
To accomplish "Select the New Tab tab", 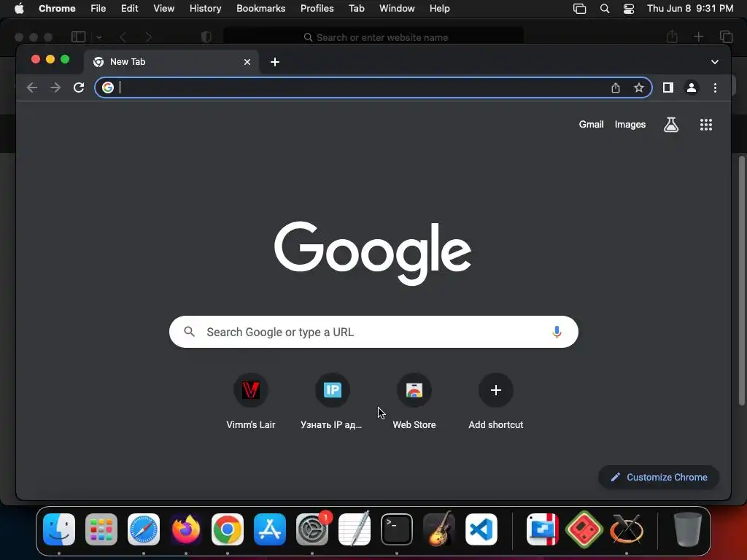I will pyautogui.click(x=171, y=62).
